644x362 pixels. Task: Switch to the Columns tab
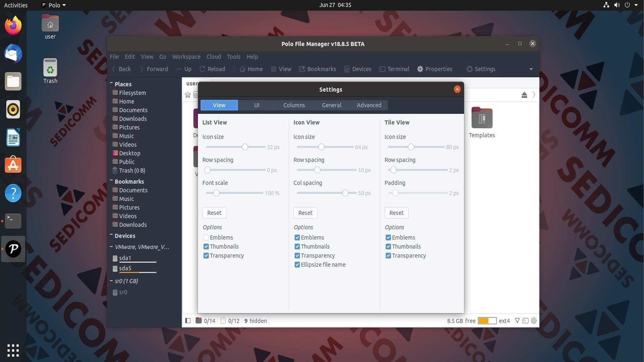coord(294,105)
